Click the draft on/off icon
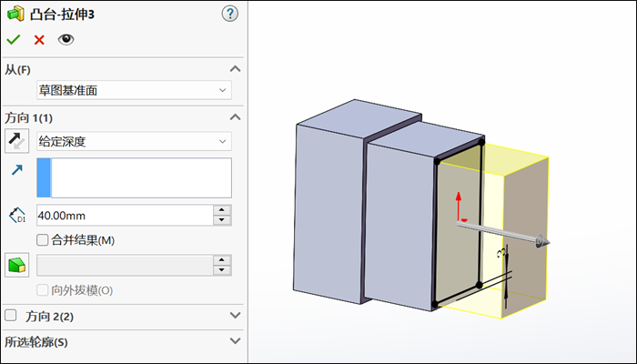 tap(16, 265)
